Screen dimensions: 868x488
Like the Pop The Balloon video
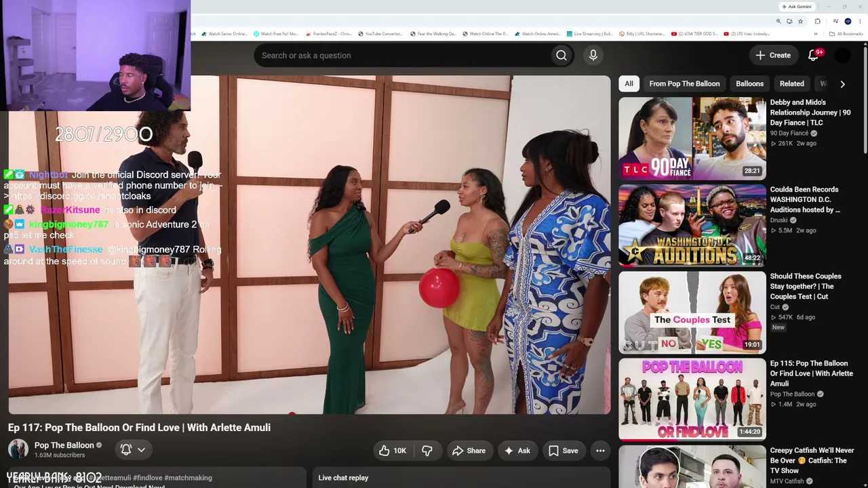click(x=393, y=451)
